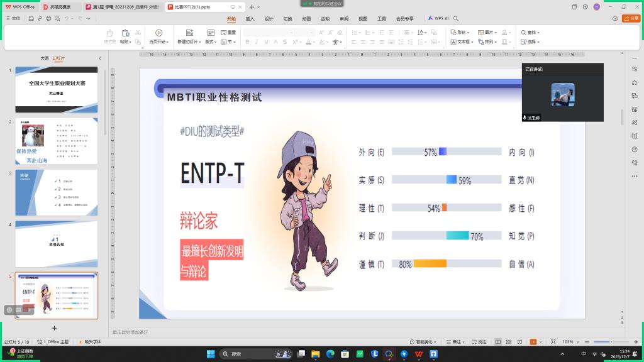Click the add slide plus icon below thumbnails
Viewport: 644px width, 362px height.
tap(54, 328)
